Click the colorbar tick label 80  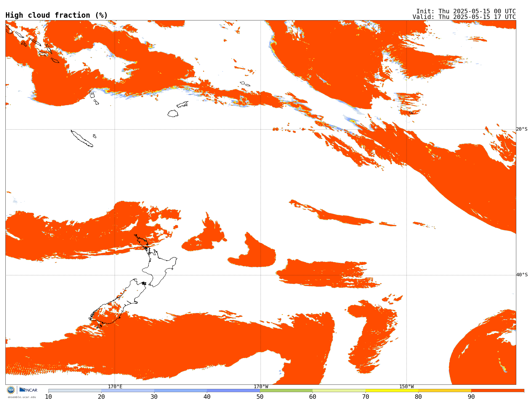pyautogui.click(x=418, y=397)
